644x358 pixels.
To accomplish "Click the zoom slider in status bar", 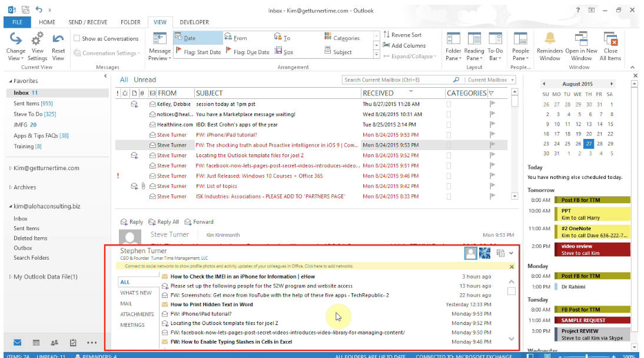I will coord(586,356).
